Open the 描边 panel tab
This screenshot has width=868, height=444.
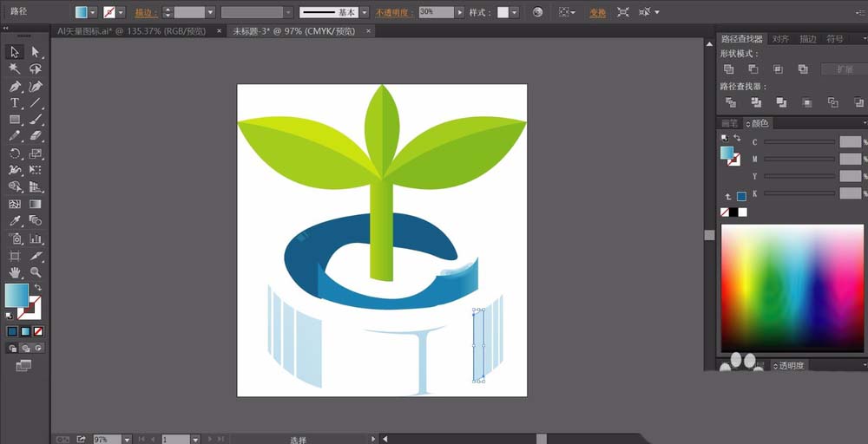(x=807, y=39)
